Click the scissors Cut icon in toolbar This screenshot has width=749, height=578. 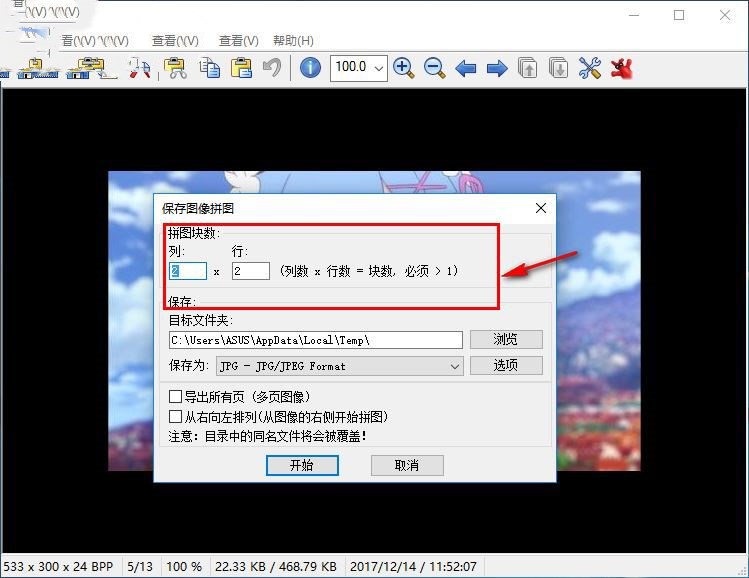175,68
